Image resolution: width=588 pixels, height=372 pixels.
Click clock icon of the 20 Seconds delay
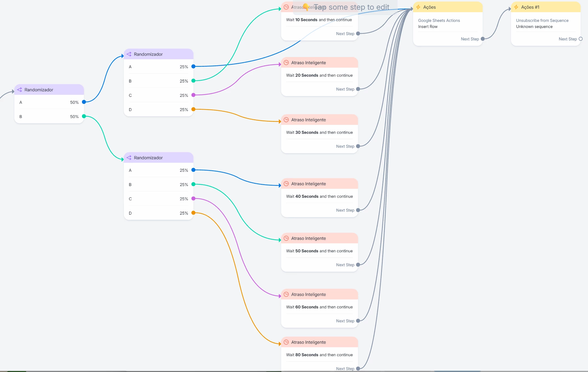click(286, 63)
